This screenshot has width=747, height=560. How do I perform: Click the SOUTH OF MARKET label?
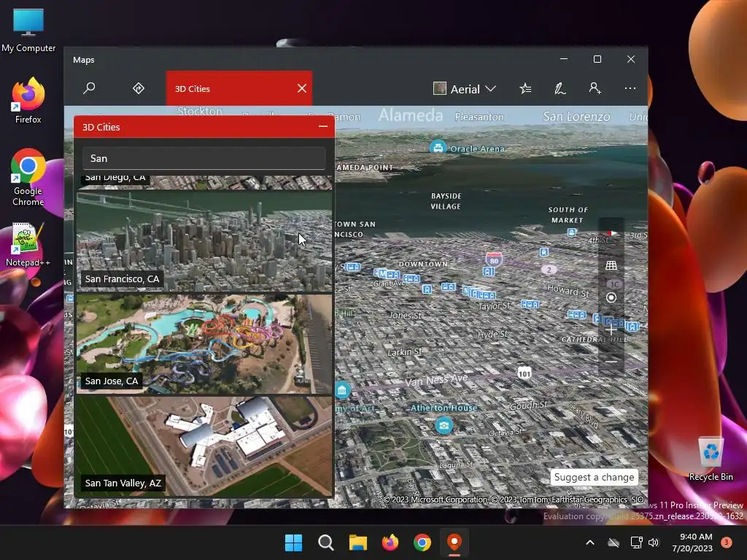click(568, 215)
